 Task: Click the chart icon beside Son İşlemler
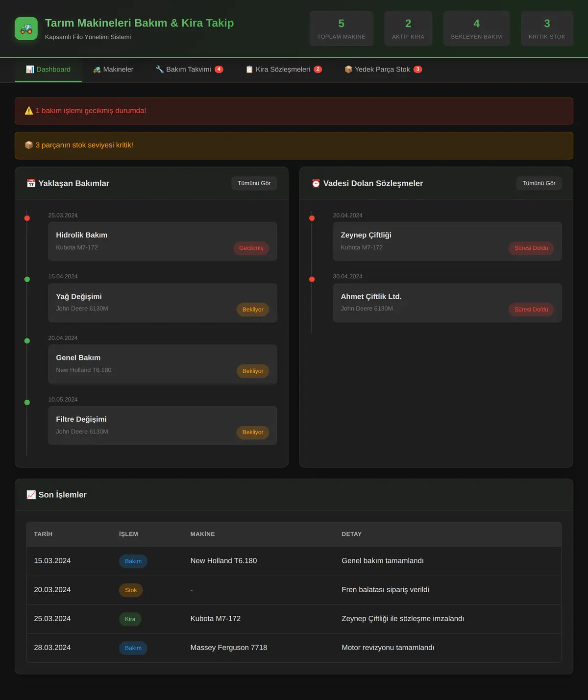point(31,495)
